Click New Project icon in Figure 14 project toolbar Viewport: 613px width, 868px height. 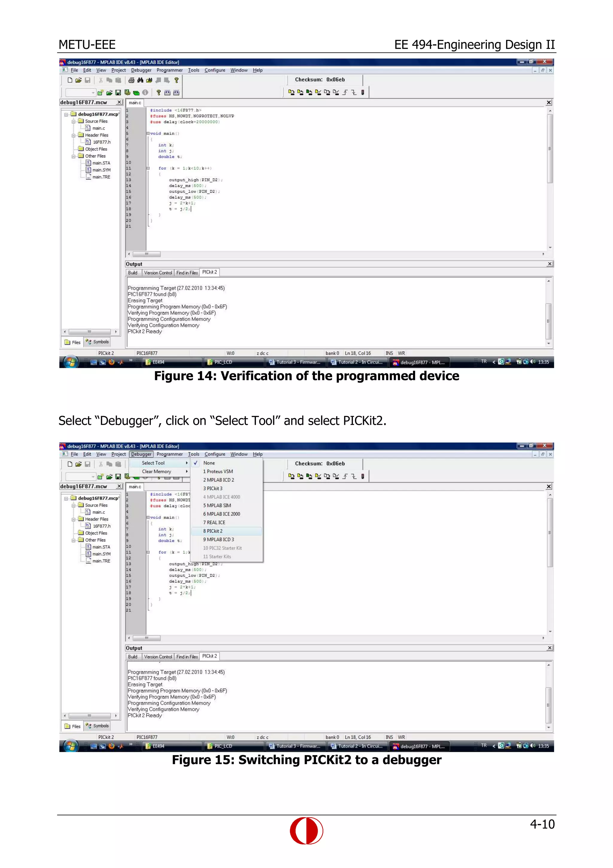(100, 93)
